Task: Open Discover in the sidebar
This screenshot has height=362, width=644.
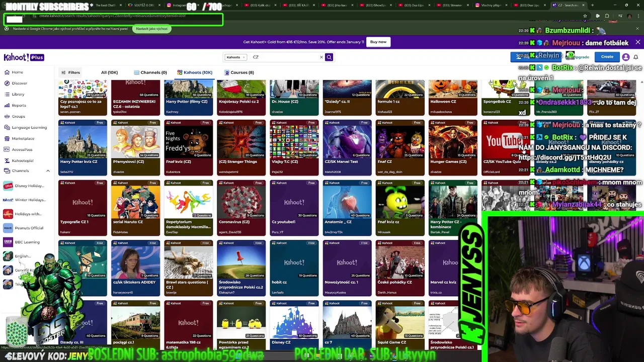Action: pos(15,83)
